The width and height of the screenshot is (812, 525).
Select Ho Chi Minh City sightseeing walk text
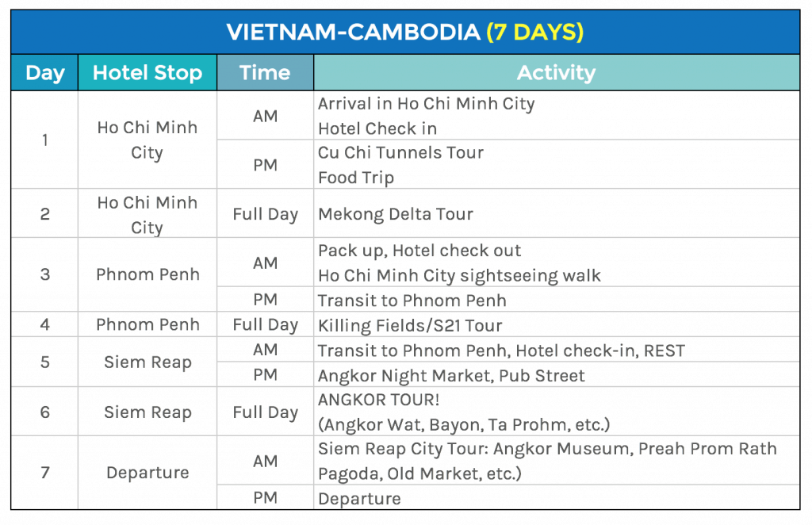[459, 276]
